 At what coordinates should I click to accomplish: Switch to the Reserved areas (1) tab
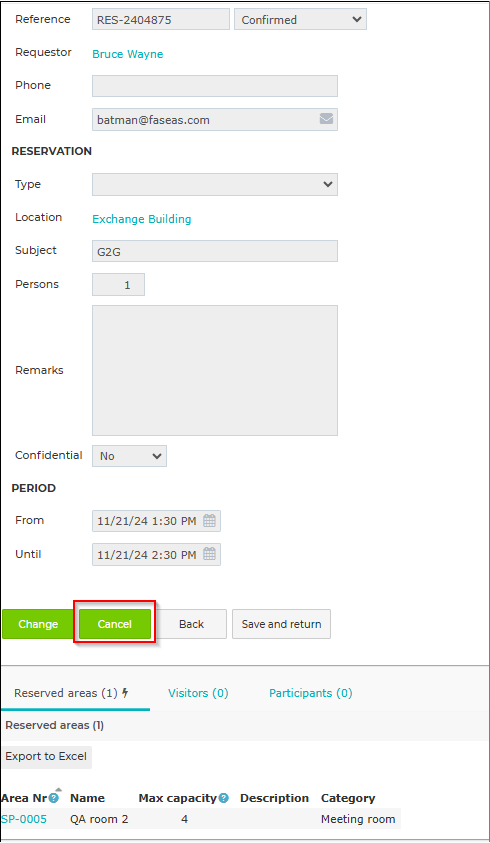[x=75, y=694]
